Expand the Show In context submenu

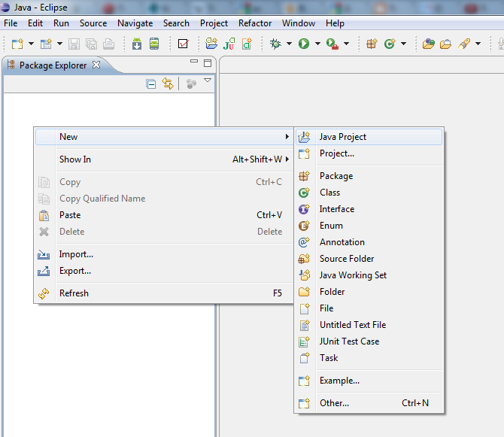point(164,159)
